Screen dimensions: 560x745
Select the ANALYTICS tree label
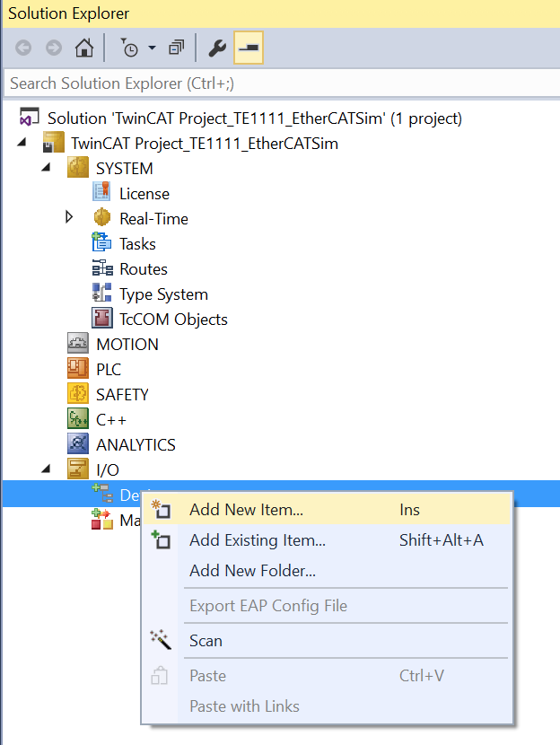(x=136, y=444)
